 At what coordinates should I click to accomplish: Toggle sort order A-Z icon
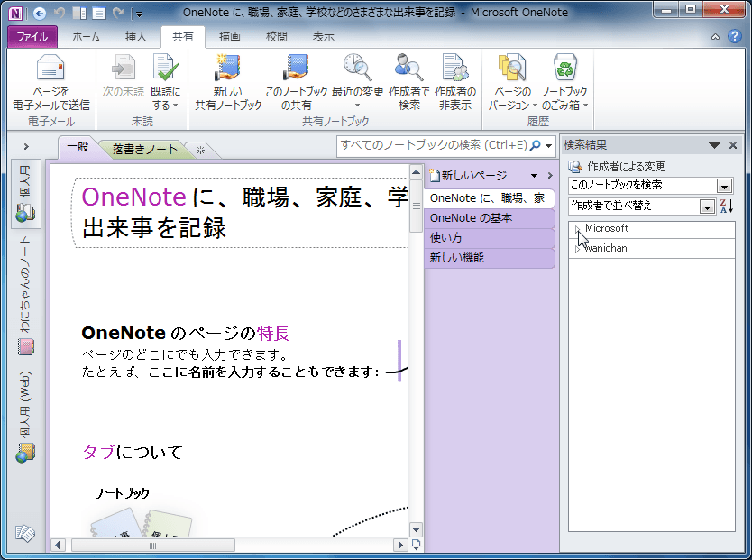click(727, 207)
